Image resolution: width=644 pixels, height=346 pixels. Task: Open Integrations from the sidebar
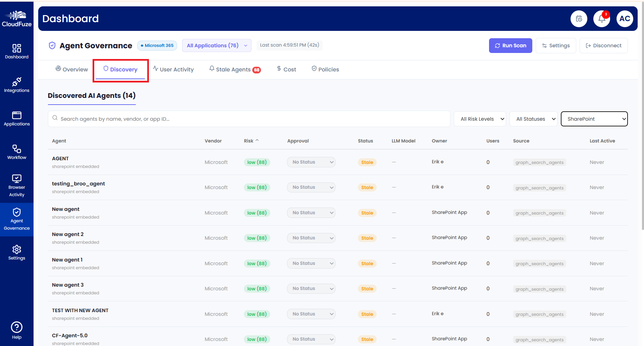17,85
